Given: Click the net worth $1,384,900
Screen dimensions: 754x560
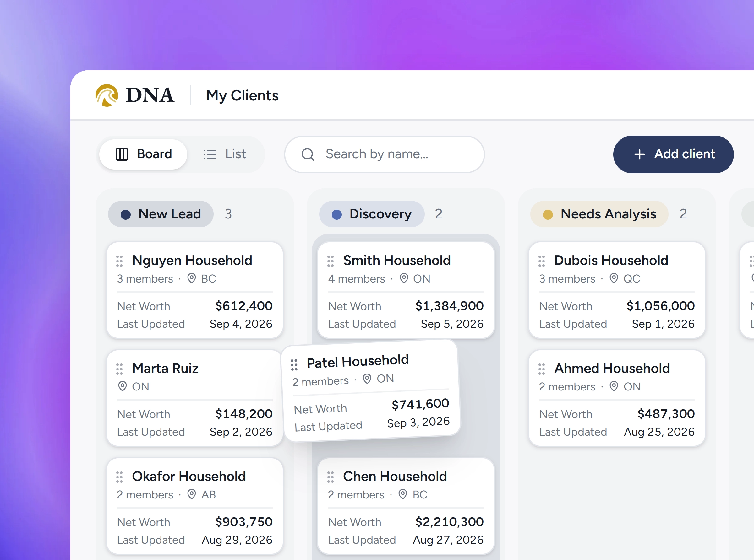Looking at the screenshot, I should [x=449, y=306].
